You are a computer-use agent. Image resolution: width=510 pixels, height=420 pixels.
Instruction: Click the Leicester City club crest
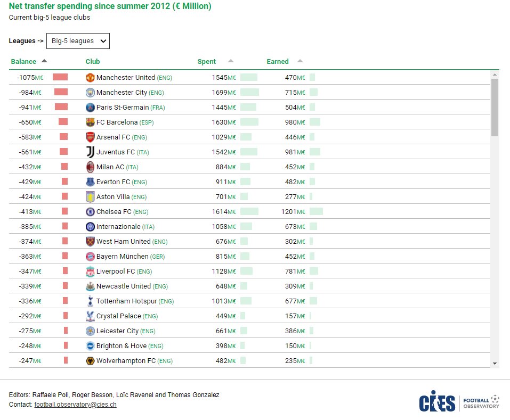point(90,331)
